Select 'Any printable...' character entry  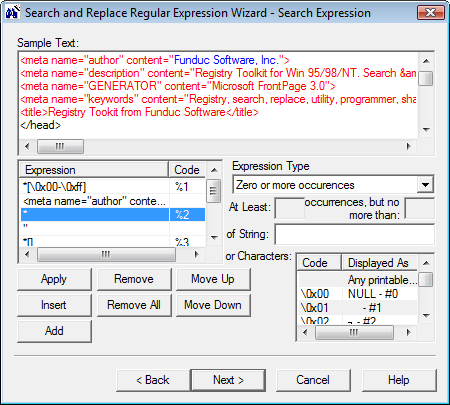click(x=357, y=280)
